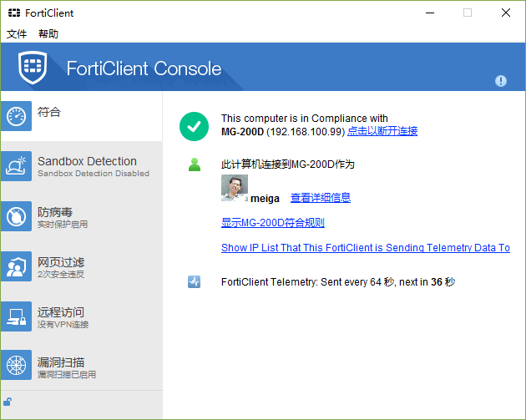
Task: Click the telemetry pulse icon
Action: tap(194, 281)
